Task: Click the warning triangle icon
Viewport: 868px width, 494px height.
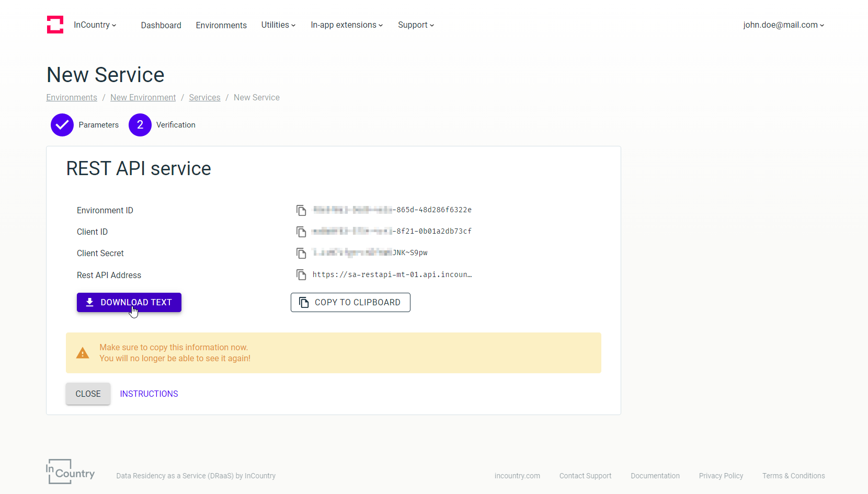Action: 83,353
